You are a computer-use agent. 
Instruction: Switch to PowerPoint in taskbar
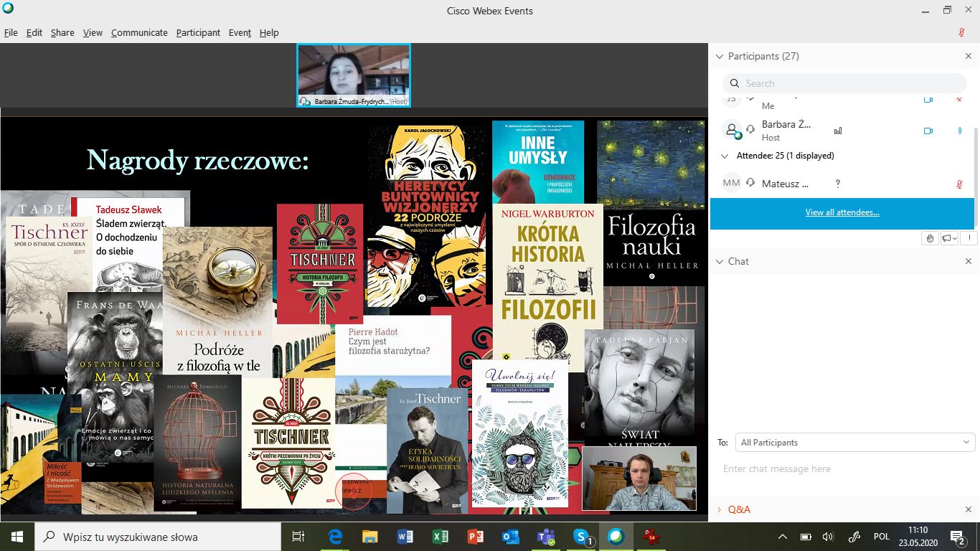tap(476, 536)
